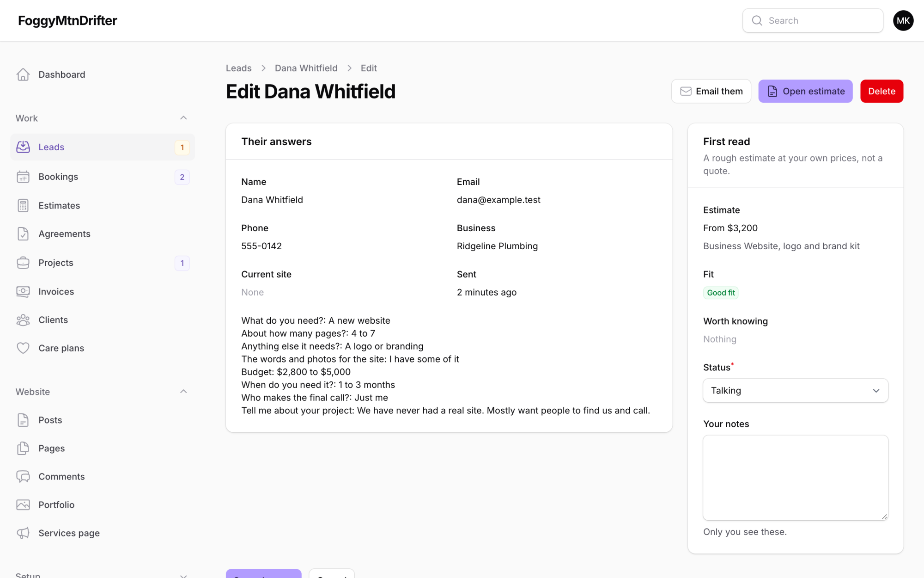Click the Services page megaphone icon
The image size is (924, 578).
[x=23, y=533]
